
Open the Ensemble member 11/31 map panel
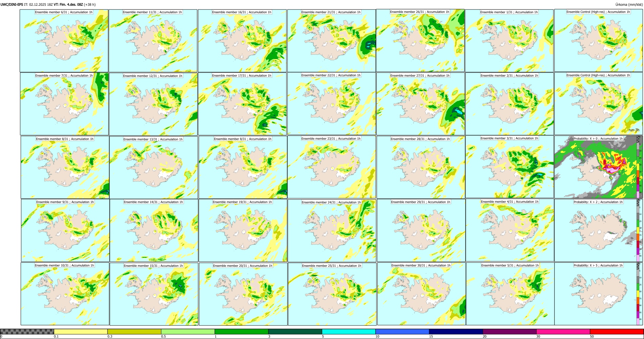(153, 41)
